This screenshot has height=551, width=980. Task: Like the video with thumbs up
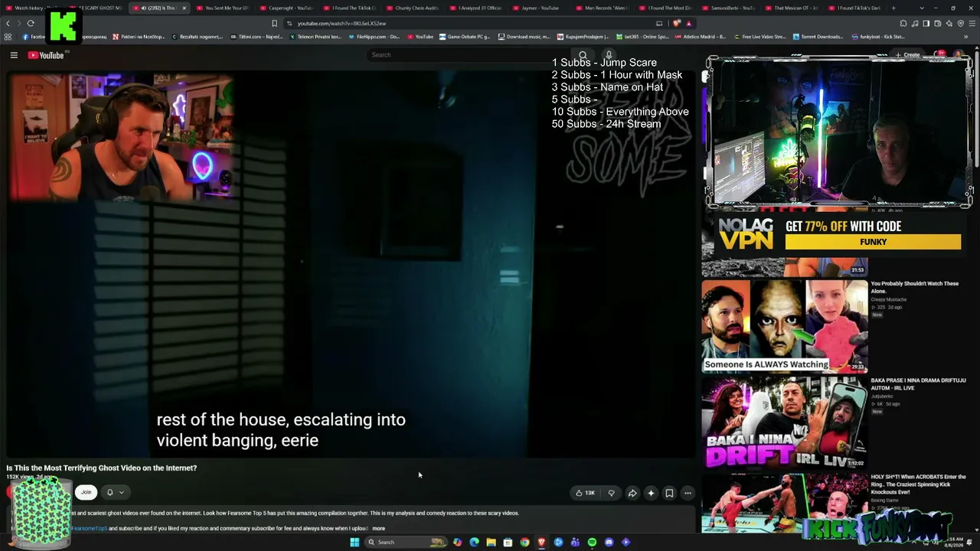[x=585, y=493]
